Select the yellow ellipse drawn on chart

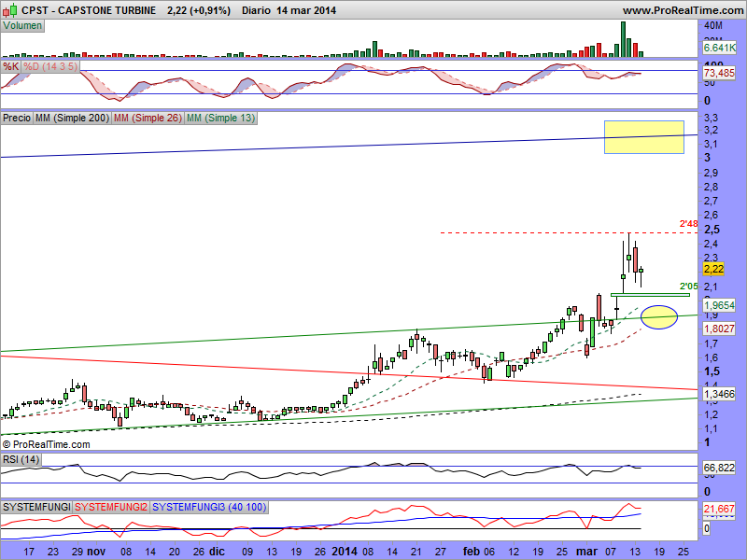(659, 317)
